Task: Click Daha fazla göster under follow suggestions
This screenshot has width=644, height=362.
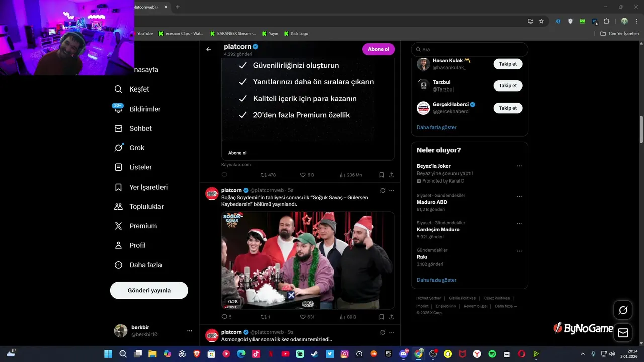Action: [x=437, y=127]
